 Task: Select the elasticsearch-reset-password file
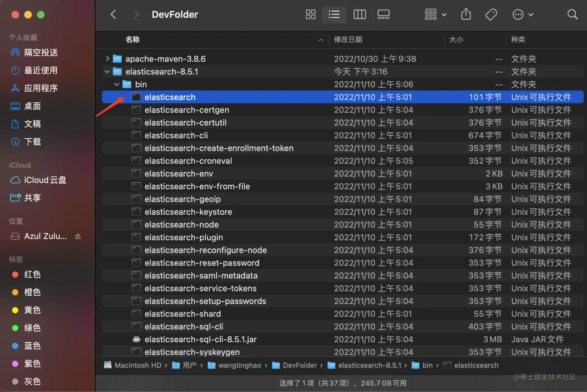click(x=343, y=263)
